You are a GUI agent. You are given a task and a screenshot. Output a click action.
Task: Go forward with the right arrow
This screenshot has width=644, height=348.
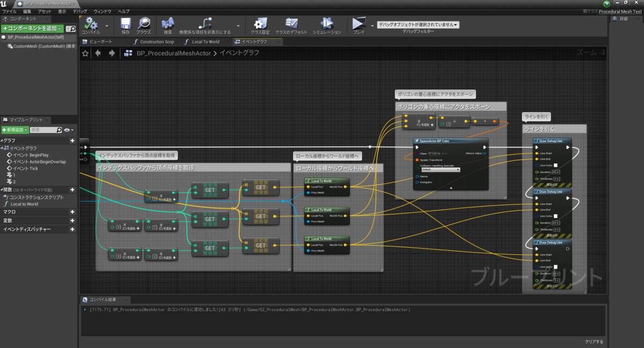click(112, 53)
